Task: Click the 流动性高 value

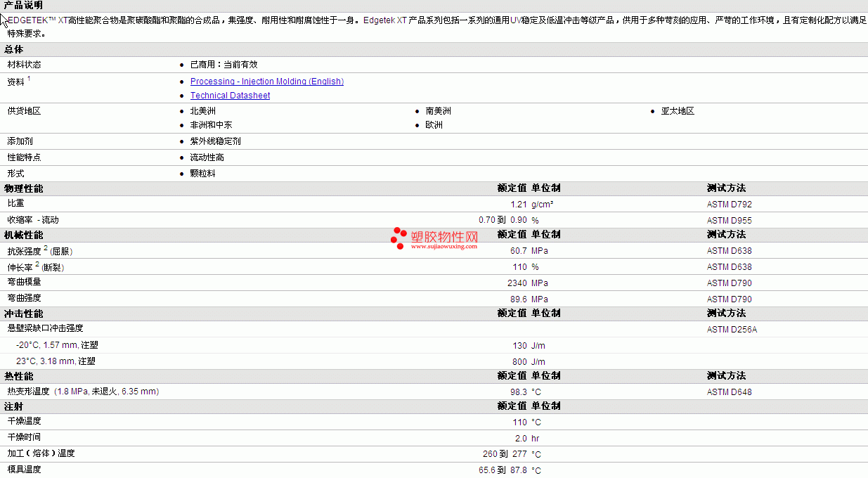Action: tap(207, 157)
